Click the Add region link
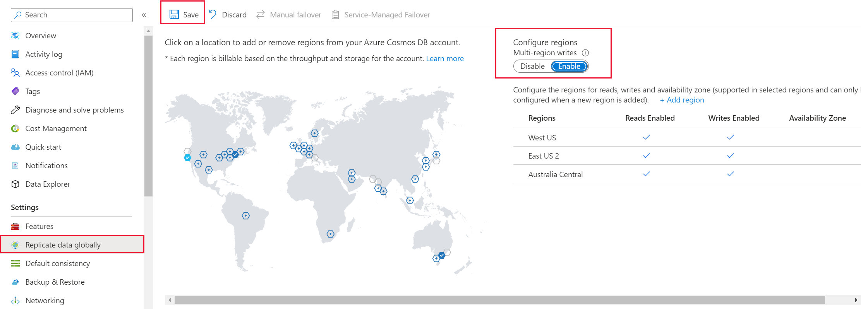This screenshot has width=868, height=309. point(682,100)
